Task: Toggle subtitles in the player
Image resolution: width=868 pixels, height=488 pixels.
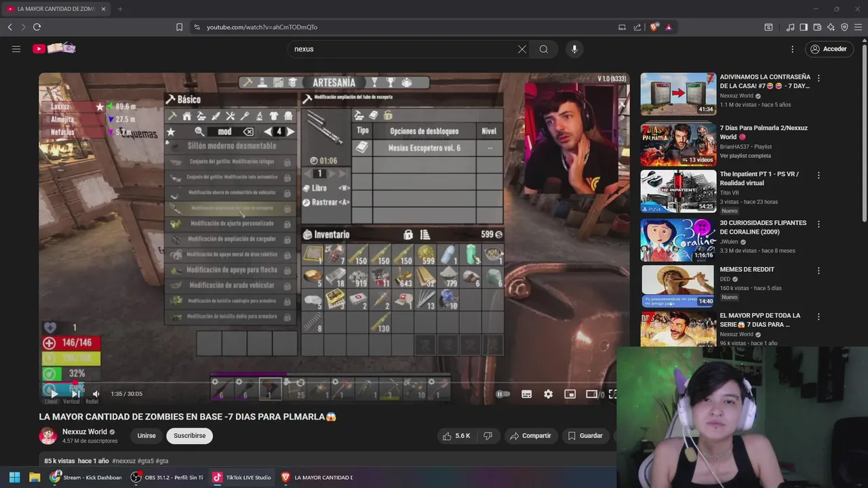Action: click(526, 394)
